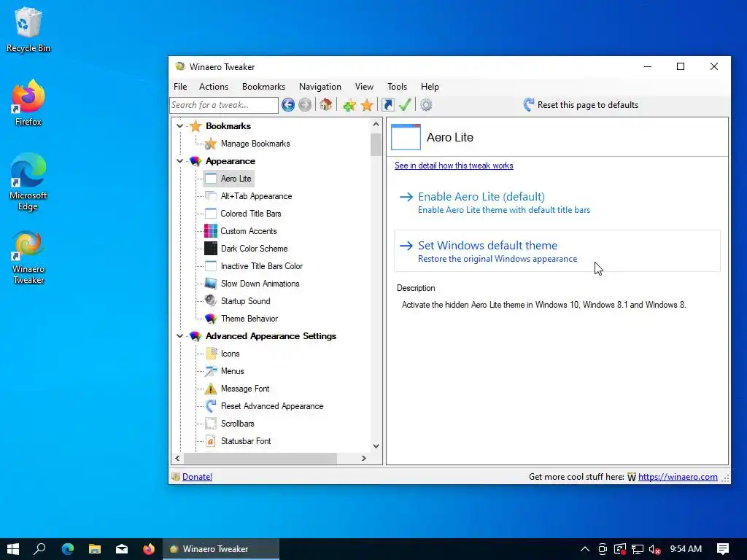Click the Menus item icon
This screenshot has height=560, width=747.
click(211, 371)
